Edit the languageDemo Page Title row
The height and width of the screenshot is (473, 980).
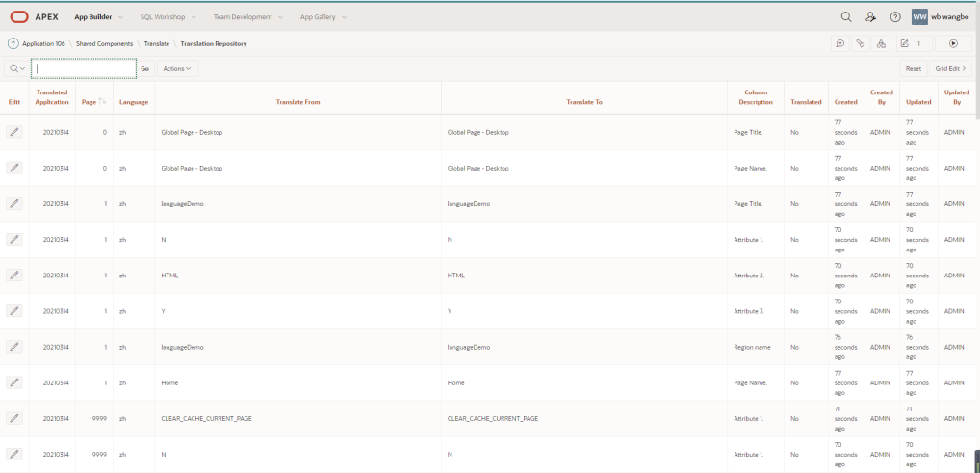coord(14,203)
